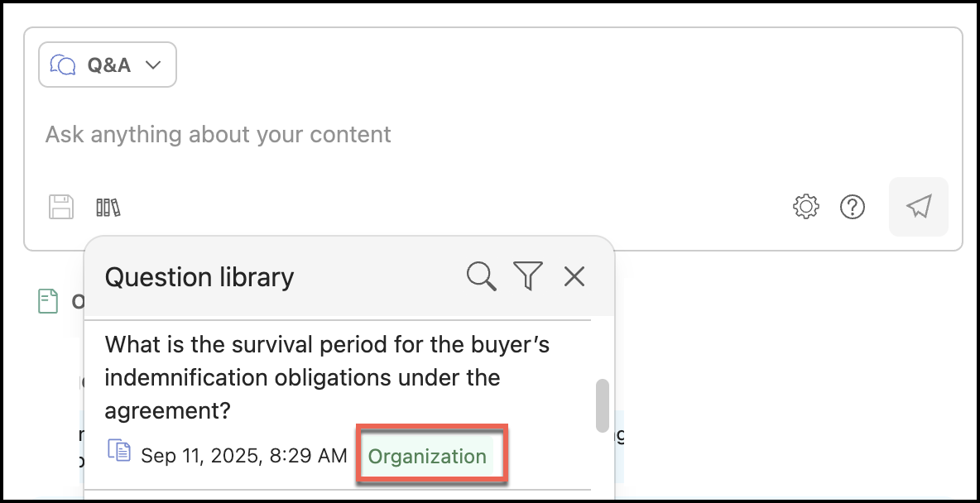Viewport: 980px width, 503px height.
Task: Click the Sep 11, 2025, 8:29 AM timestamp
Action: (x=244, y=457)
